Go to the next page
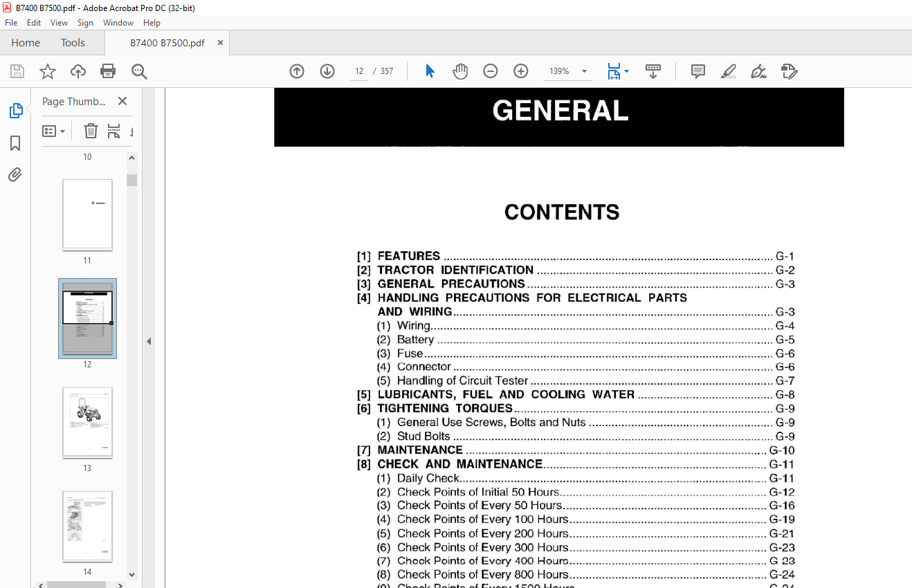The width and height of the screenshot is (912, 588). (327, 71)
